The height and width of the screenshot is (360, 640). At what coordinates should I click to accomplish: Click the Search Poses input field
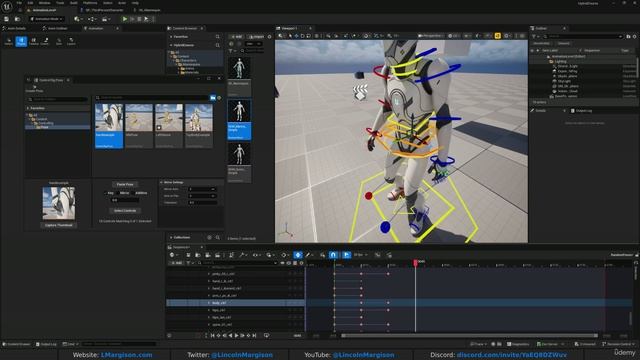152,98
